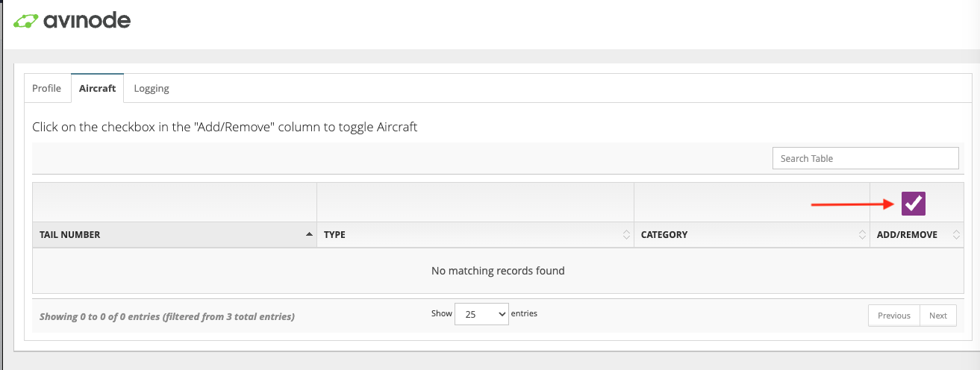Click the green Avinode logo icon

(26, 21)
